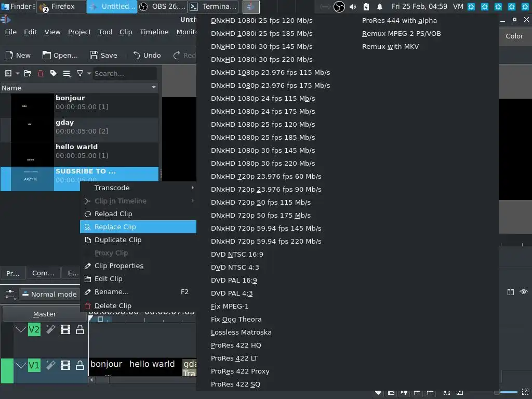This screenshot has height=399, width=532.
Task: Open the File menu
Action: tap(10, 32)
